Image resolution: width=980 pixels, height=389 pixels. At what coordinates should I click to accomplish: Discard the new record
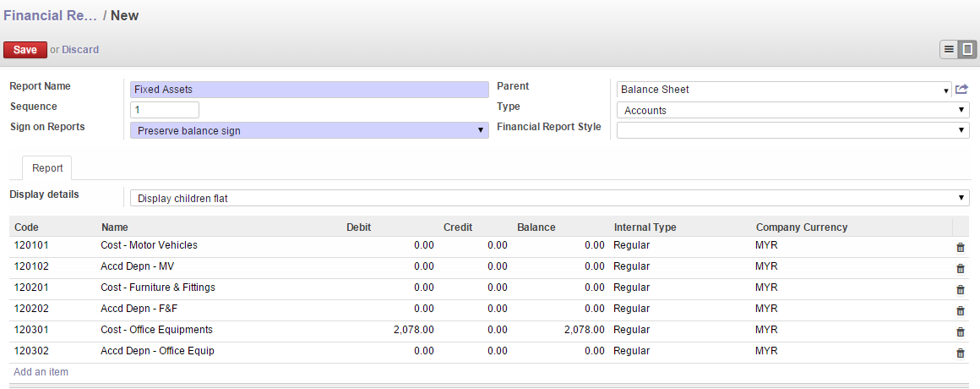[80, 49]
